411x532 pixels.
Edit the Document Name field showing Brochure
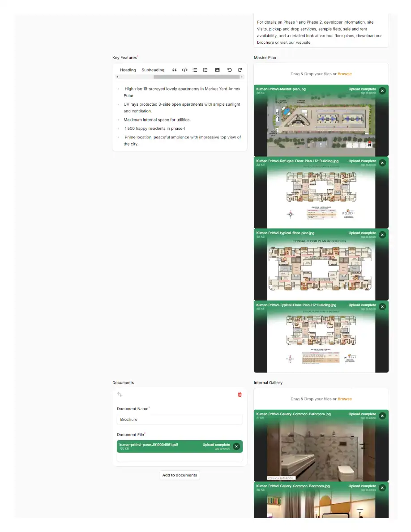pyautogui.click(x=180, y=420)
